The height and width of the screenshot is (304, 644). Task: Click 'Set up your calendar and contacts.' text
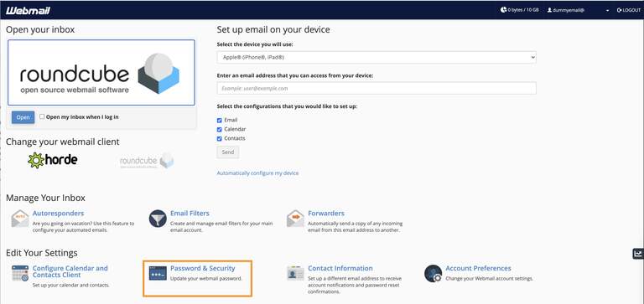[71, 285]
